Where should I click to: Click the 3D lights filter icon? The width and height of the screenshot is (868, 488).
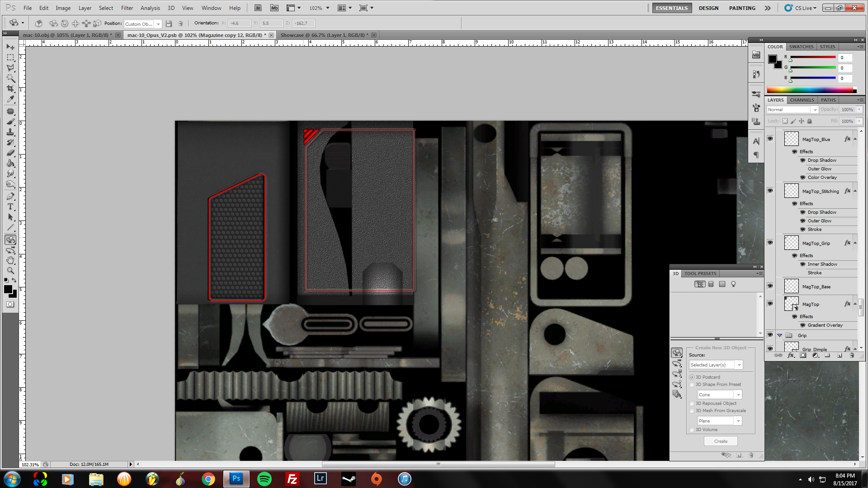(x=733, y=284)
